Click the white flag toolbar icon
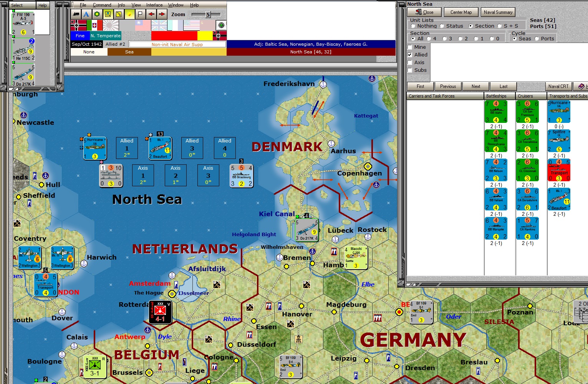 point(141,14)
